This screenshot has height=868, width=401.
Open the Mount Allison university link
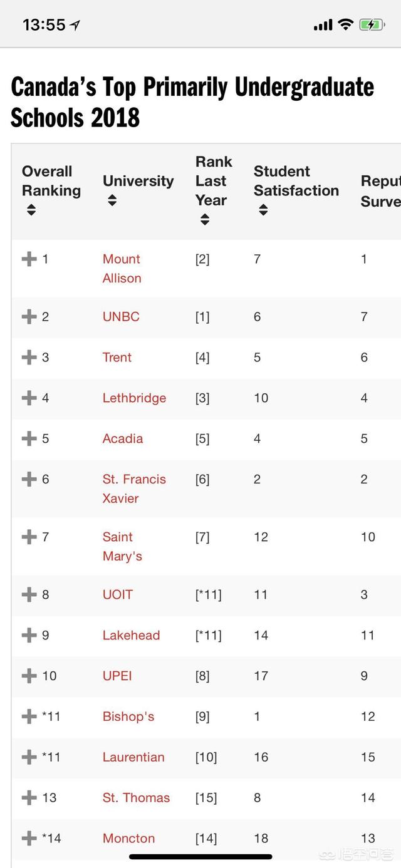[x=122, y=269]
